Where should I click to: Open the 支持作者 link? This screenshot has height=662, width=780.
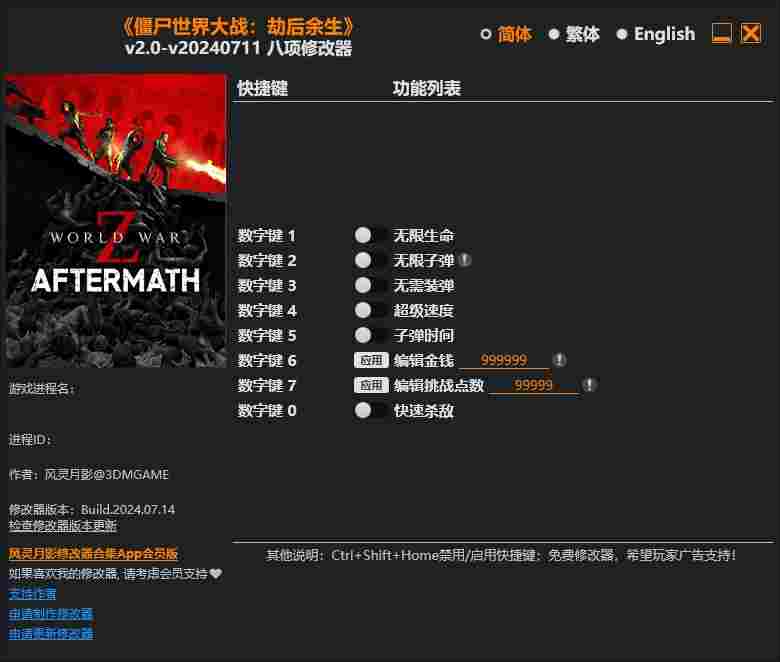32,594
